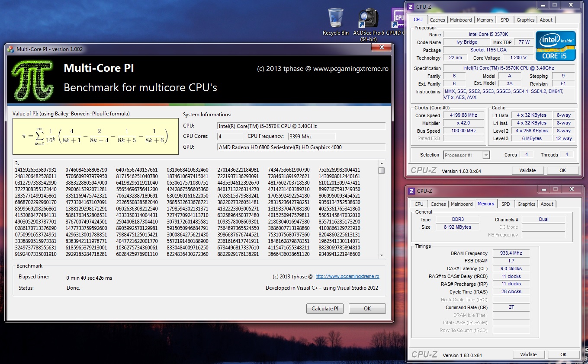Click the FSB:DRAM value '1:7'
This screenshot has height=364, width=588.
coord(511,261)
